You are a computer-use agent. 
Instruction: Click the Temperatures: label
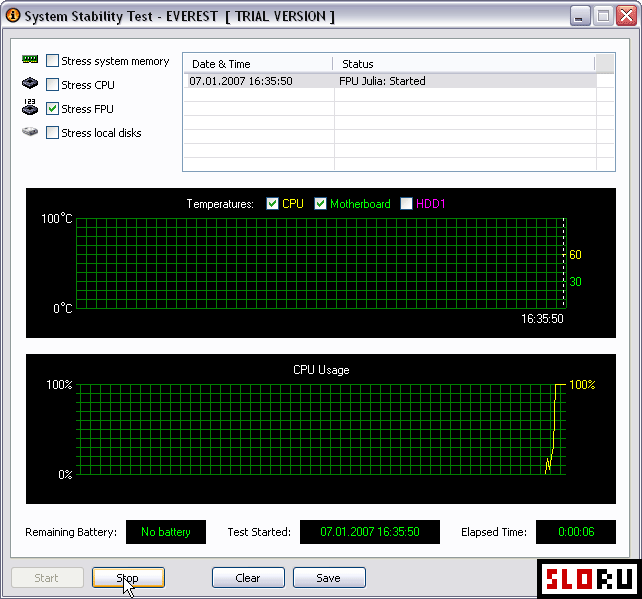coord(220,204)
